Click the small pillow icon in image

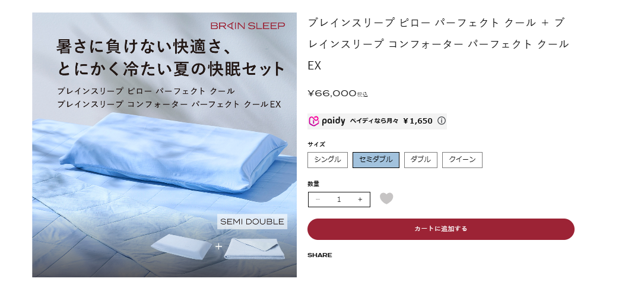(x=182, y=247)
